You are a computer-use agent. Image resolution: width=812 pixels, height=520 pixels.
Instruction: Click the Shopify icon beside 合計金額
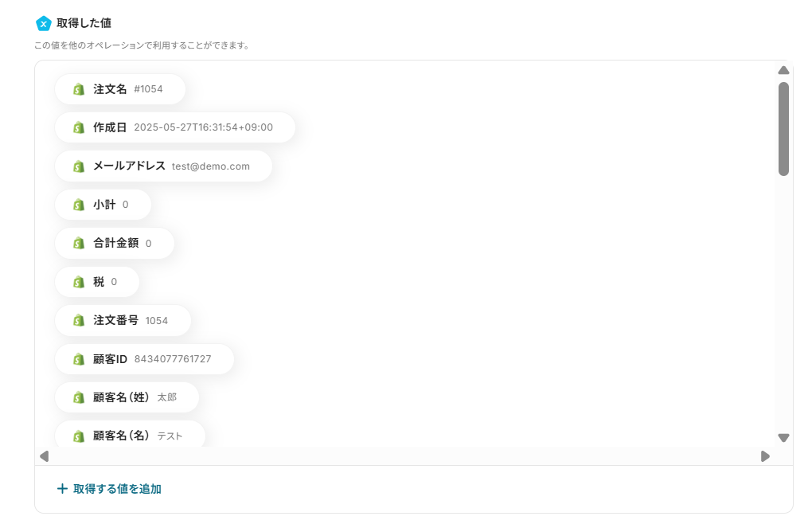(79, 243)
